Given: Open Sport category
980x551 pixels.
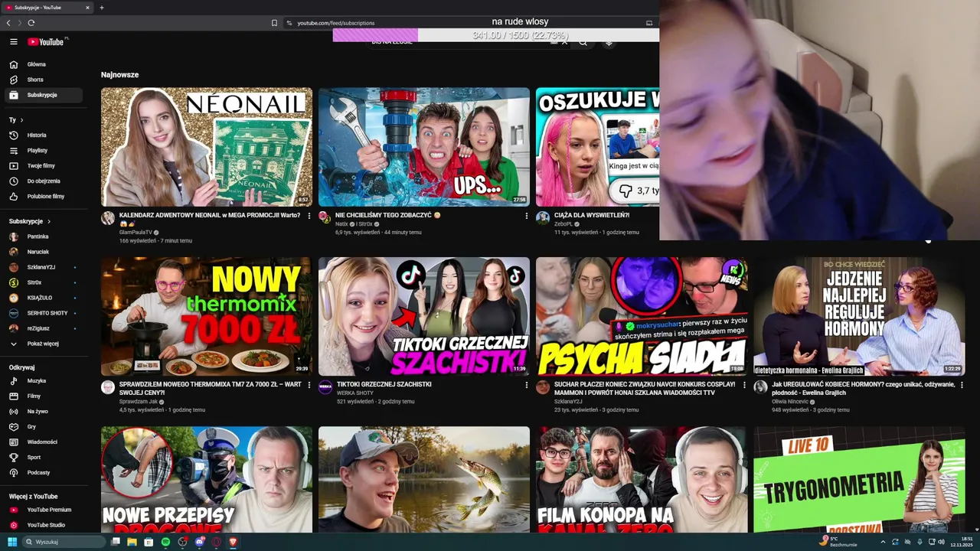Looking at the screenshot, I should point(45,457).
